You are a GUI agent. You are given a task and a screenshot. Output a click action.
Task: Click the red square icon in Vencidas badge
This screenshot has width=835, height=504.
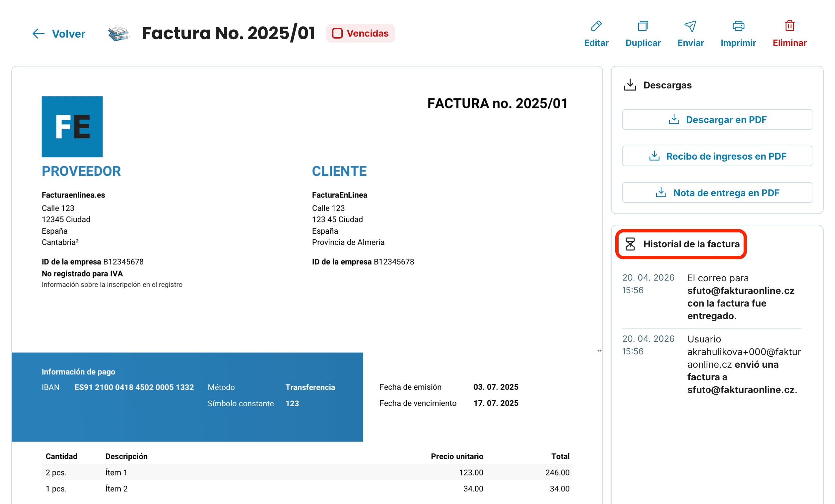click(337, 33)
